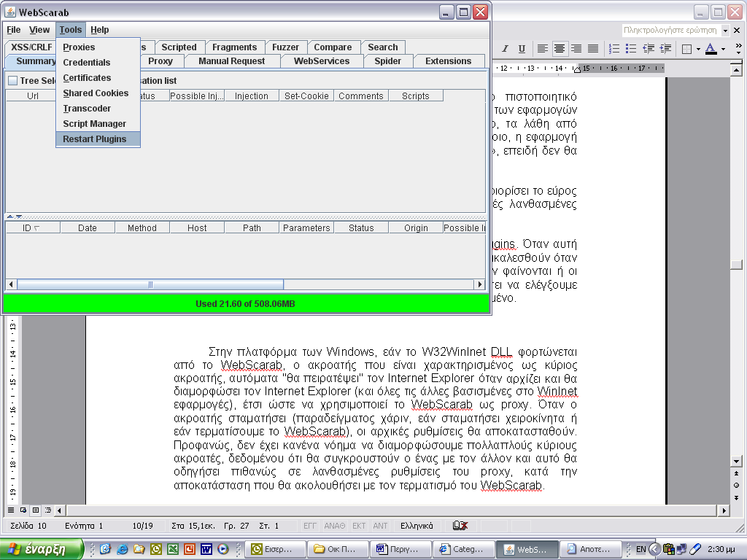Expand split pane with down arrow

pos(18,216)
